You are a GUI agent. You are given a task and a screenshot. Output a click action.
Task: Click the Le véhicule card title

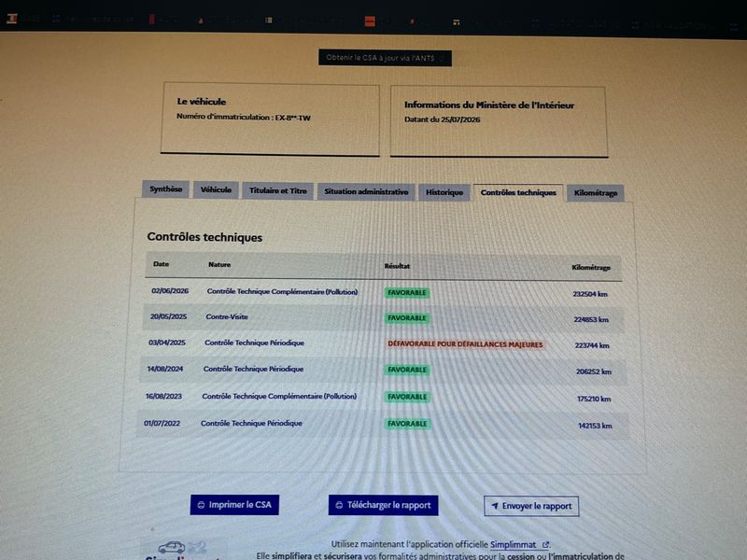click(201, 102)
